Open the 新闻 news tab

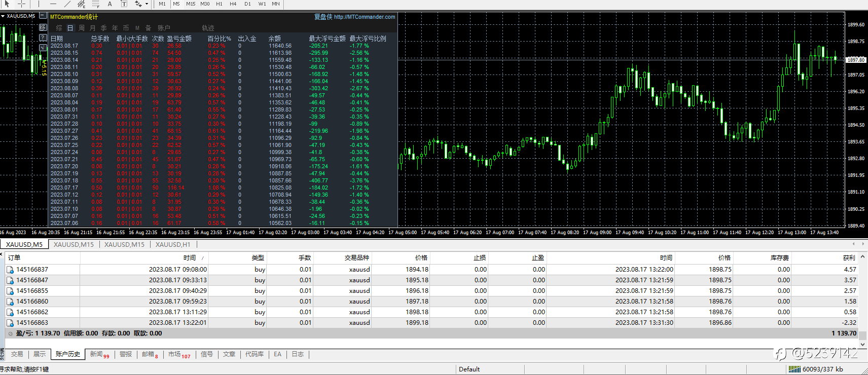tap(99, 354)
